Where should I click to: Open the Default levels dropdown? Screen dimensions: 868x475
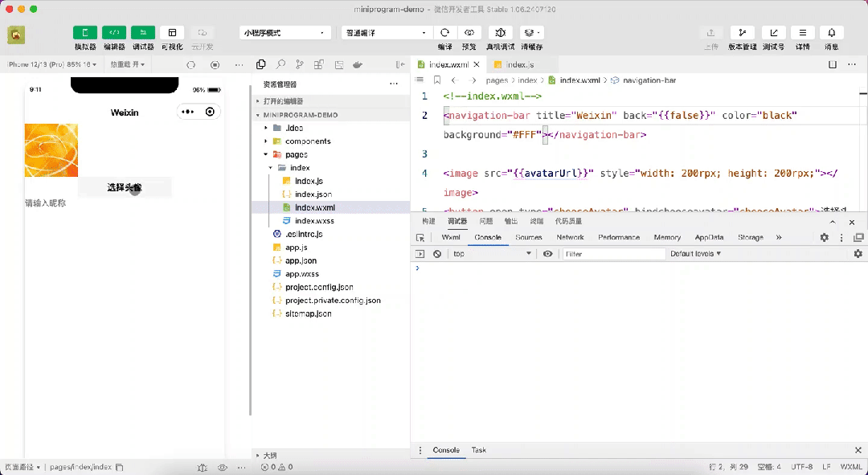[x=696, y=253]
